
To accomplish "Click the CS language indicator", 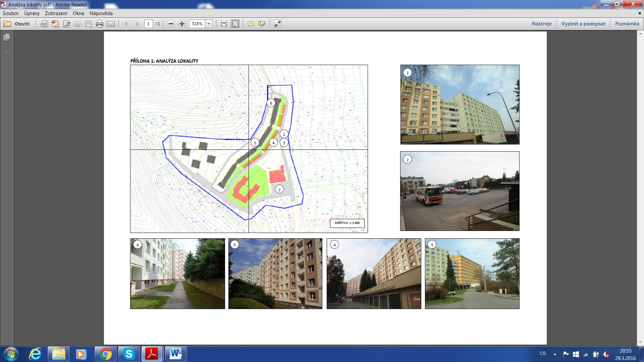I will 543,354.
